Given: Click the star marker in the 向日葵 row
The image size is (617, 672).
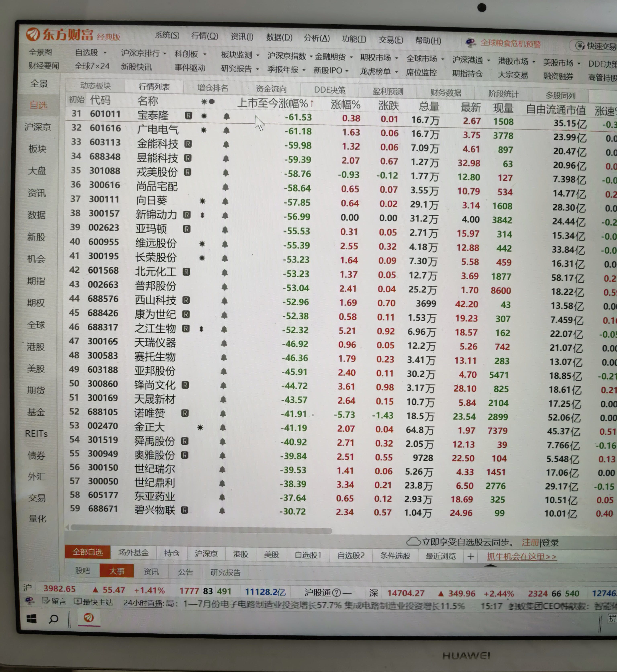Looking at the screenshot, I should [x=202, y=201].
